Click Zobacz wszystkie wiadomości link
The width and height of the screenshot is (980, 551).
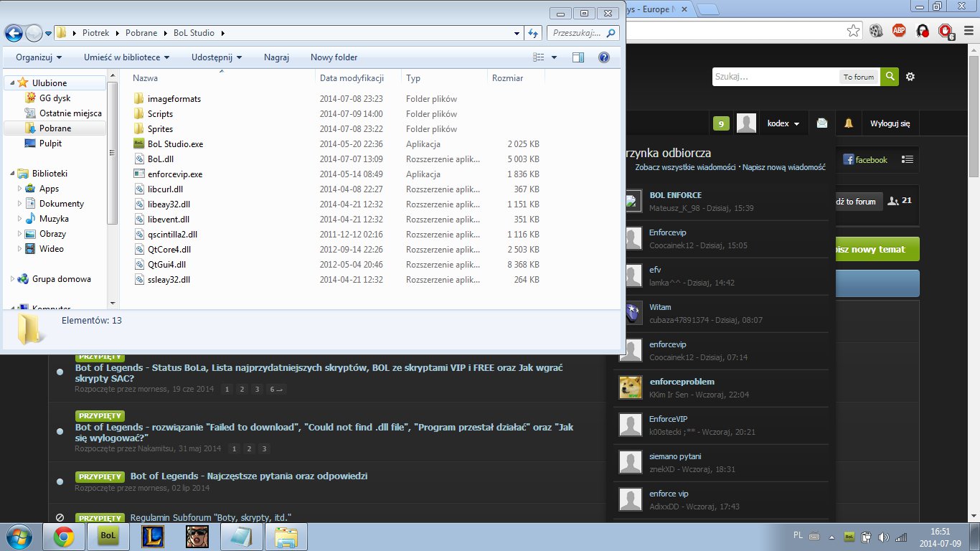click(x=685, y=167)
